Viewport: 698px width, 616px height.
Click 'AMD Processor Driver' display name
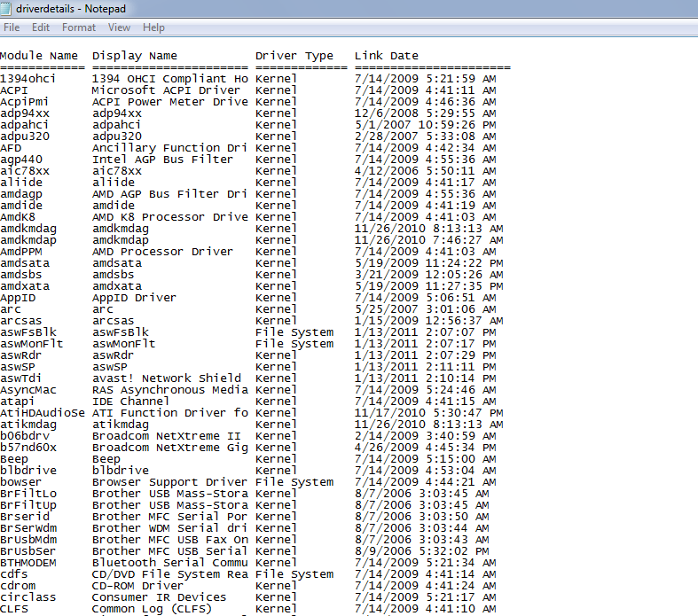pyautogui.click(x=162, y=253)
